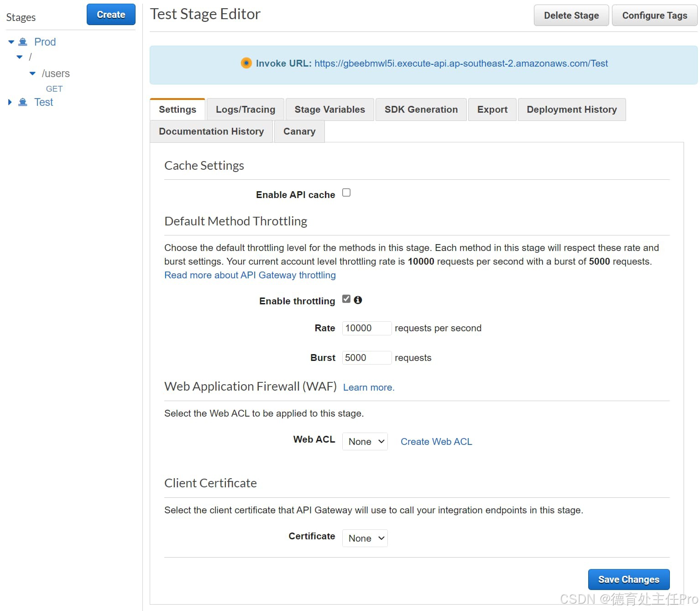Select the GET method under /users
This screenshot has height=611, width=700.
54,89
